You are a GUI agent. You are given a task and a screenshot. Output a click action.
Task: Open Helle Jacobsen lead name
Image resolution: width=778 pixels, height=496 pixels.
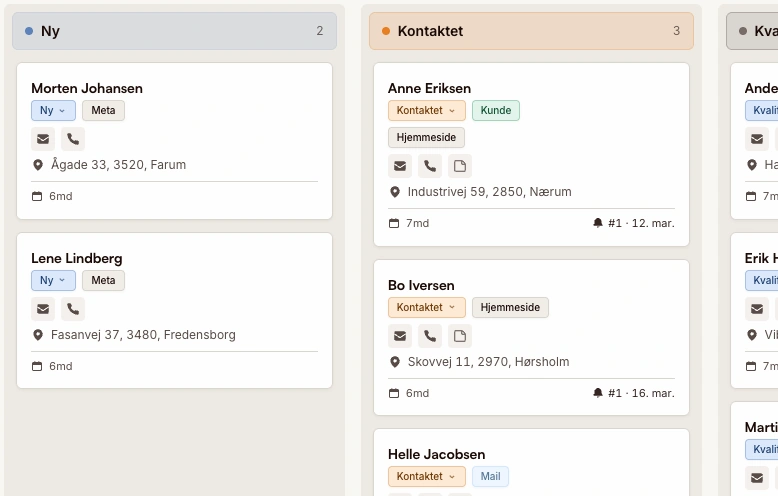(x=437, y=455)
